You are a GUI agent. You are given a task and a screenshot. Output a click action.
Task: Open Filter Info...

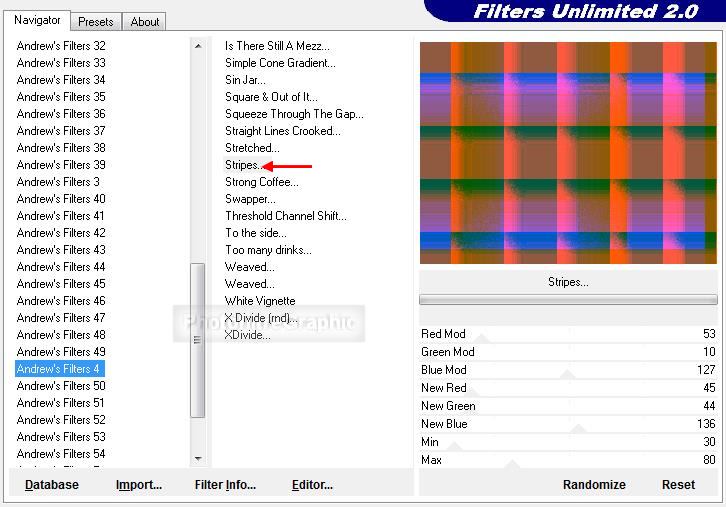pos(225,485)
